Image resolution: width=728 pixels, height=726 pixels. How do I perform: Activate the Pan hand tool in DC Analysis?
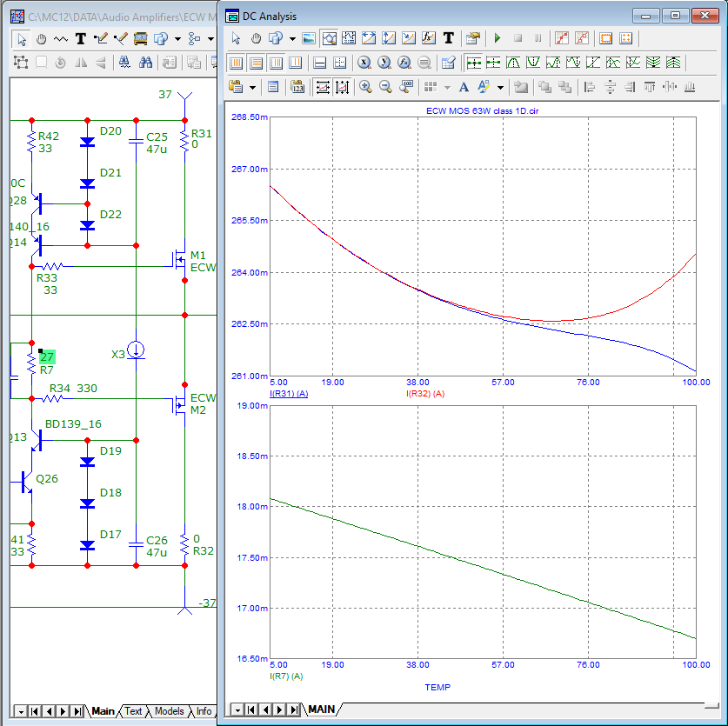point(256,38)
